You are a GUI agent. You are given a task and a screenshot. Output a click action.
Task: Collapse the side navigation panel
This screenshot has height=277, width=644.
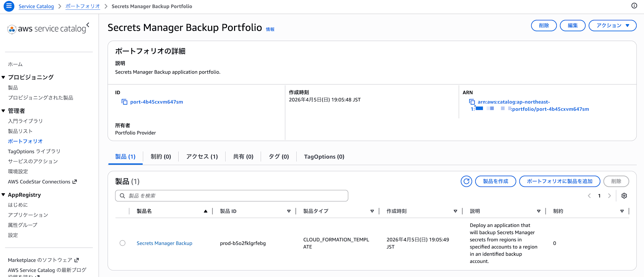(x=88, y=25)
